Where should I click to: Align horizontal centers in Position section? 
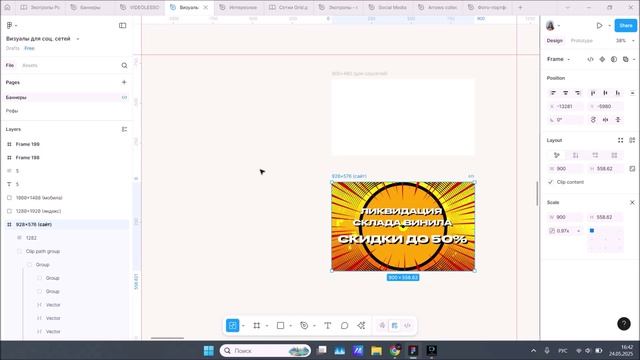(565, 93)
